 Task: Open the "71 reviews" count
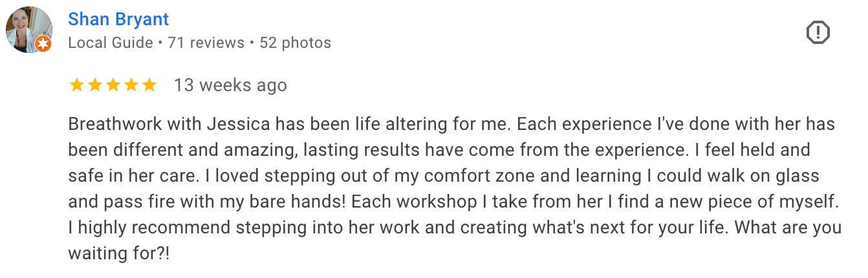point(206,43)
